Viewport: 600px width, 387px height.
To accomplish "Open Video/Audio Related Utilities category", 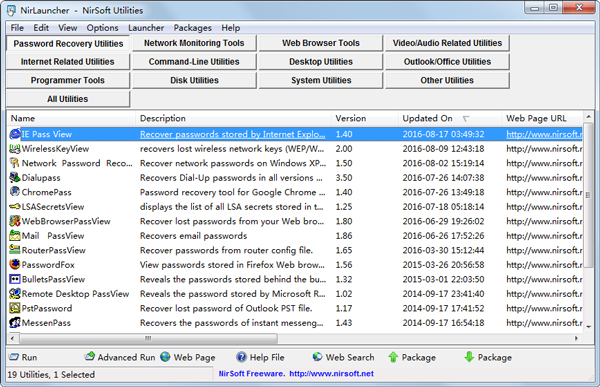I will [x=447, y=43].
